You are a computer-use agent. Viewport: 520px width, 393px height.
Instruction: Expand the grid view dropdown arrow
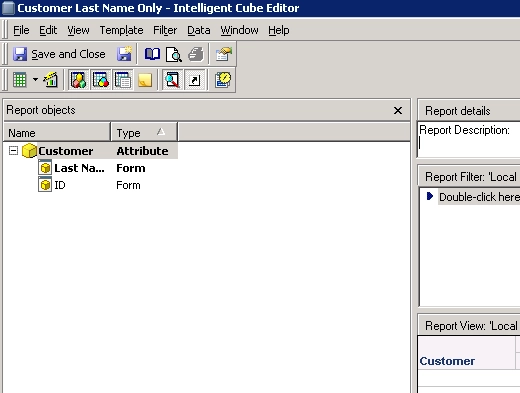(x=35, y=80)
